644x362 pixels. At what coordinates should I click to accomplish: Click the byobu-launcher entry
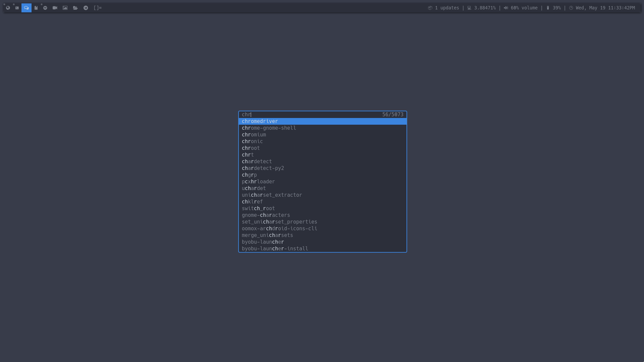(x=323, y=242)
